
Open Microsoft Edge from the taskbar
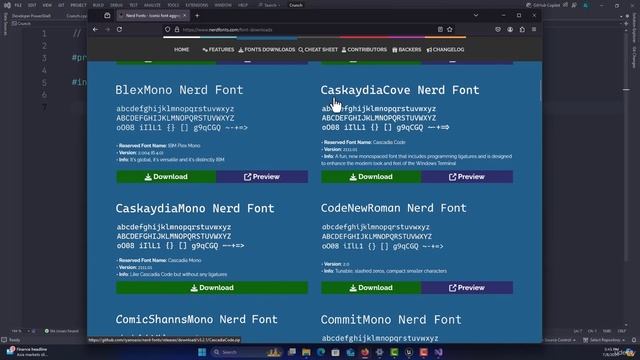point(321,352)
